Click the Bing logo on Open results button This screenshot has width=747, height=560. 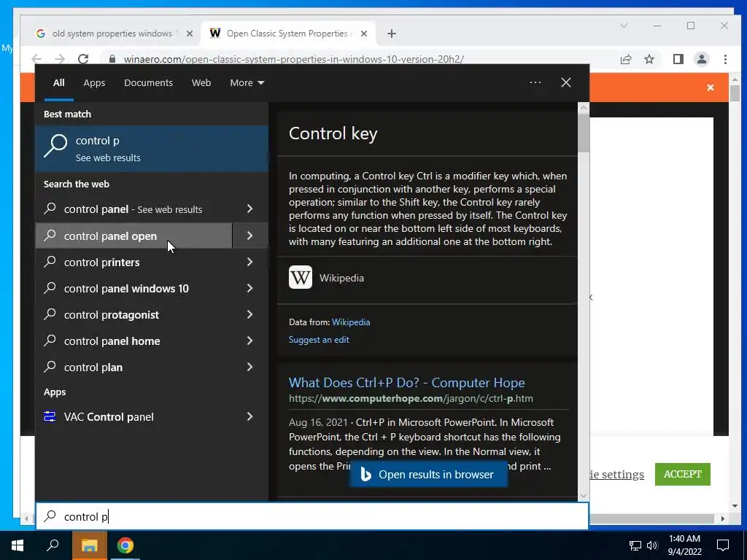(365, 474)
